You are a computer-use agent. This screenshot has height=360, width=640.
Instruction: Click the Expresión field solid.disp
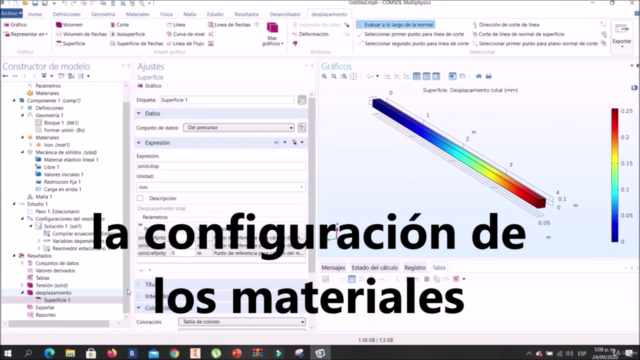[221, 166]
